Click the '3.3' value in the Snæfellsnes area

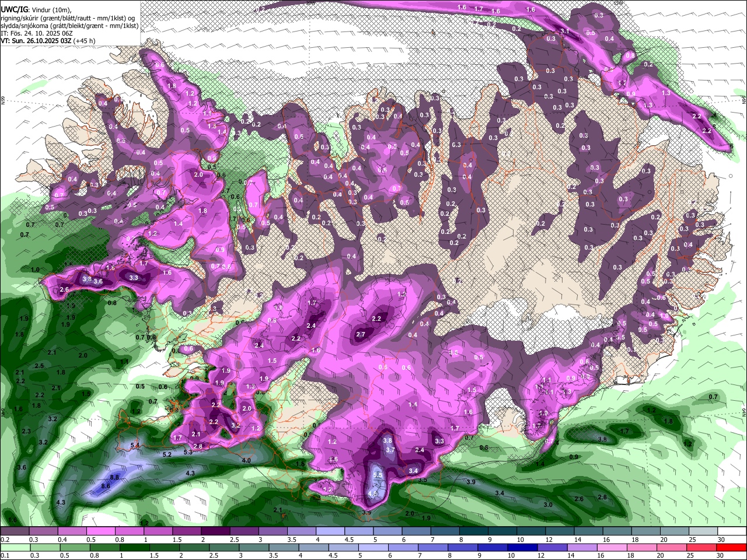click(x=134, y=278)
